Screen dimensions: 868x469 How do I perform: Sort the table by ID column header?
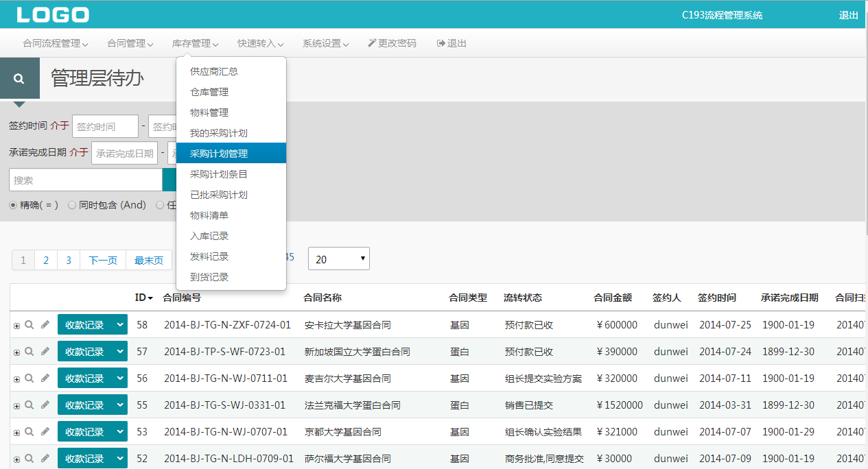tap(143, 298)
